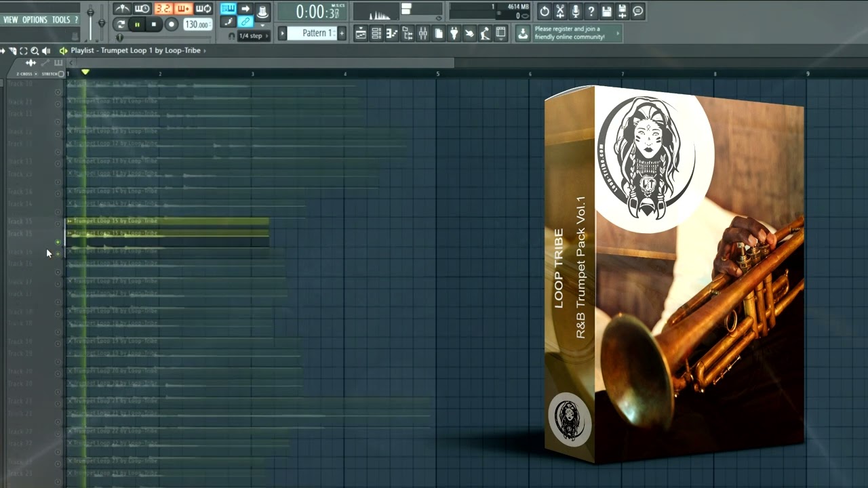Open the audio editor scissors icon
This screenshot has height=488, width=868.
(x=560, y=11)
